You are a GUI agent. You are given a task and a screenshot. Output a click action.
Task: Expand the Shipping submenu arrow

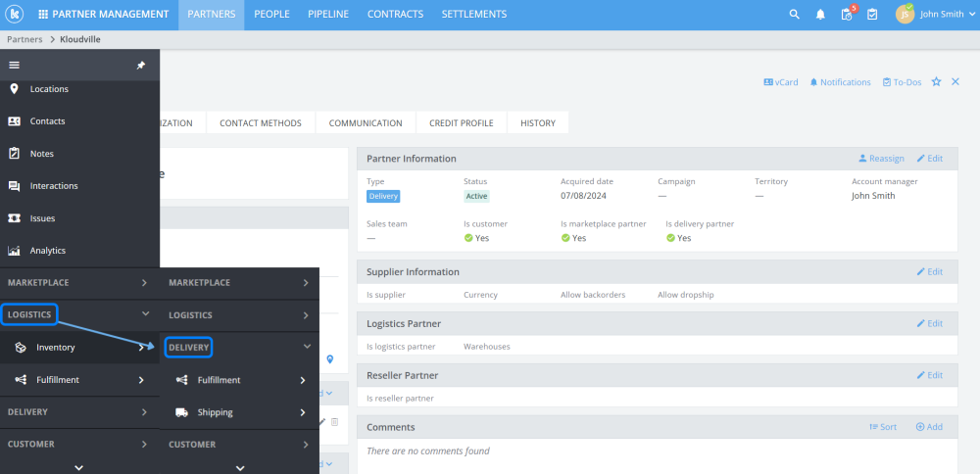click(303, 412)
